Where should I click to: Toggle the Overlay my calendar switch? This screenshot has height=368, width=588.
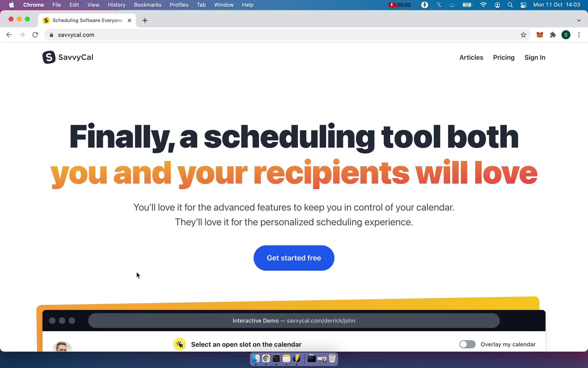click(466, 344)
